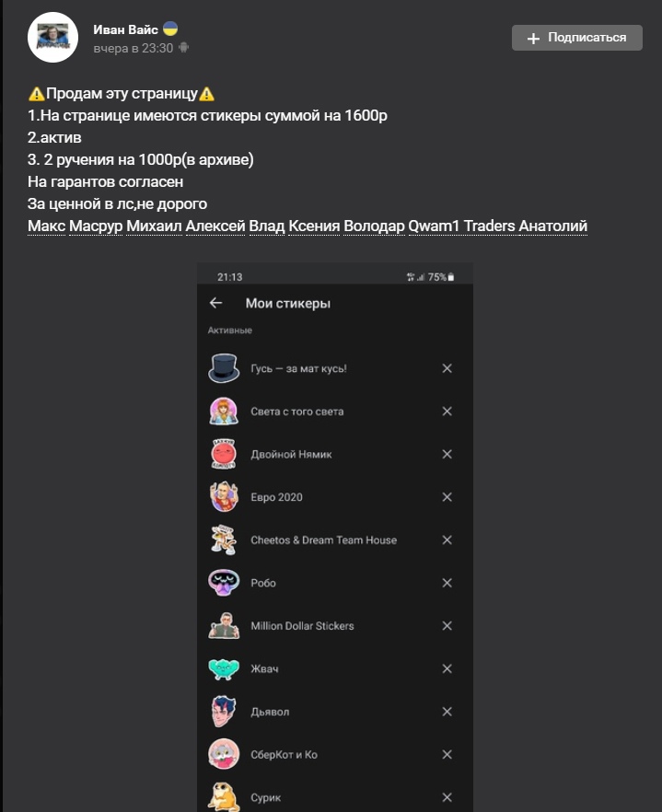This screenshot has height=812, width=662.
Task: Remove the Робо sticker pack
Action: 447,583
